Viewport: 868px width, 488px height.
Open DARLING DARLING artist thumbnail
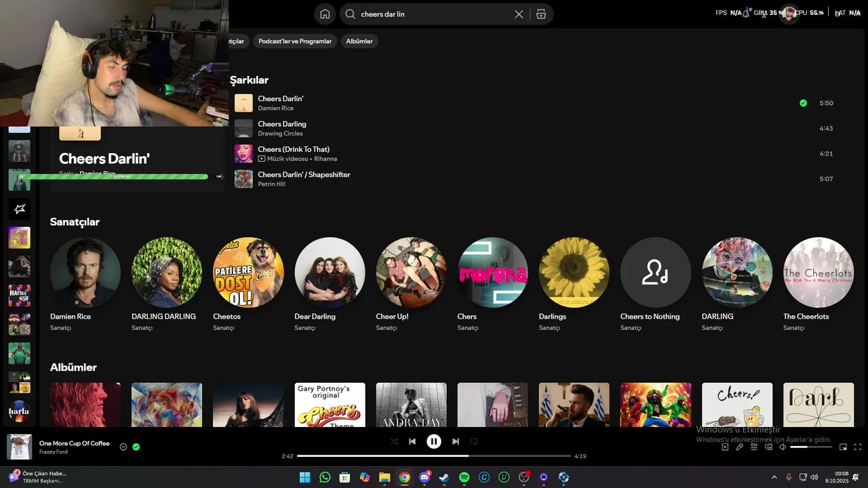point(167,272)
